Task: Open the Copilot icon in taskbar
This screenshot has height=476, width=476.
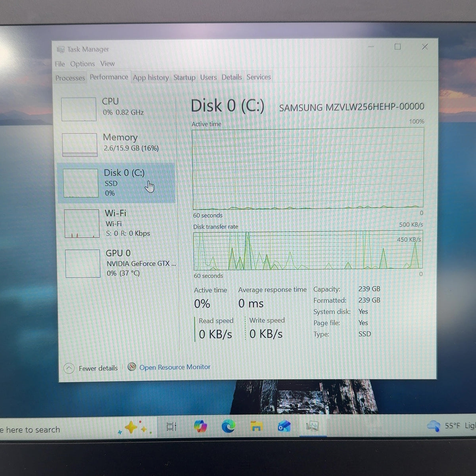Action: tap(200, 426)
